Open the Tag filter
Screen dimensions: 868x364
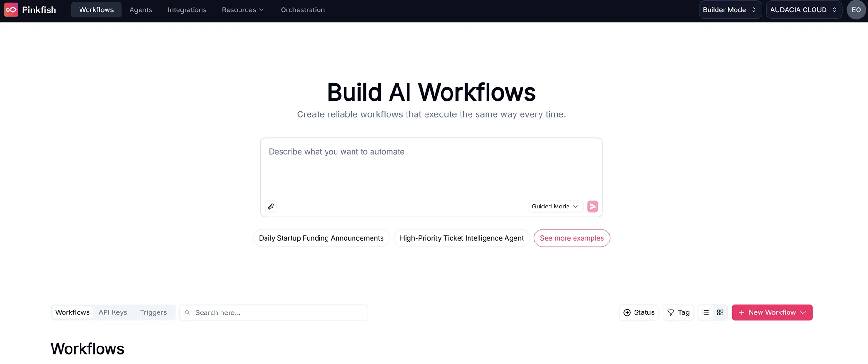click(678, 312)
